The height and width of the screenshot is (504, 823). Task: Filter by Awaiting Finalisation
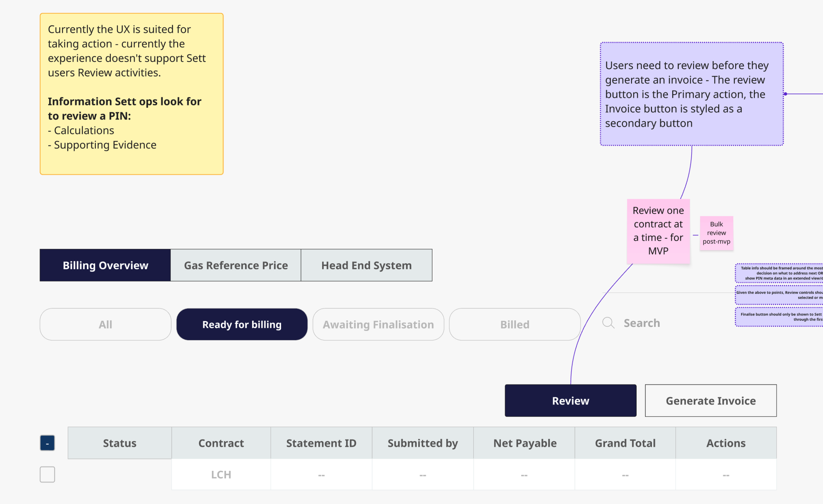coord(378,324)
